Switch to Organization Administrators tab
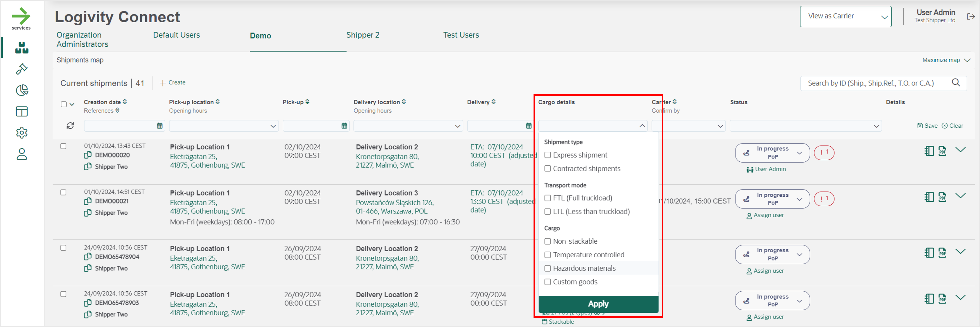 [x=82, y=40]
